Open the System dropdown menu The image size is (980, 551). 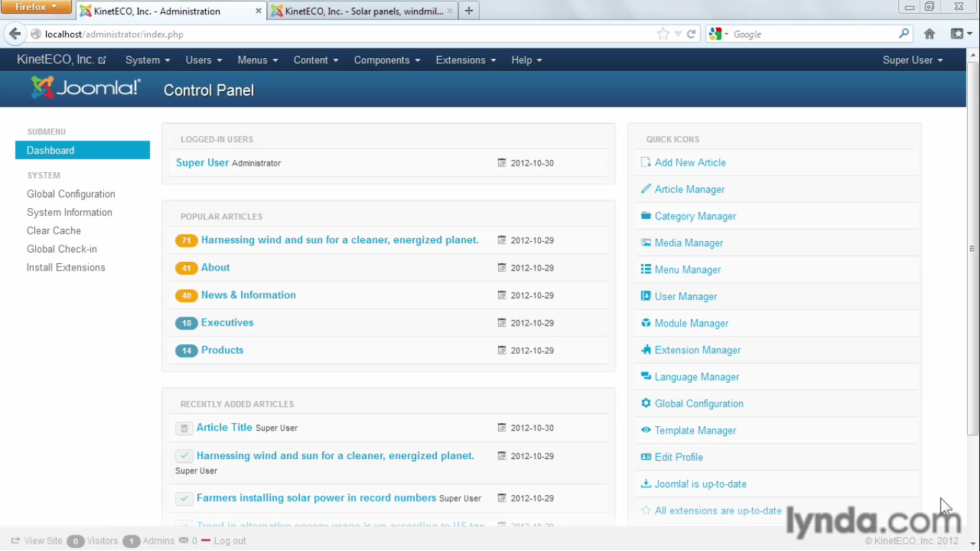click(x=148, y=60)
